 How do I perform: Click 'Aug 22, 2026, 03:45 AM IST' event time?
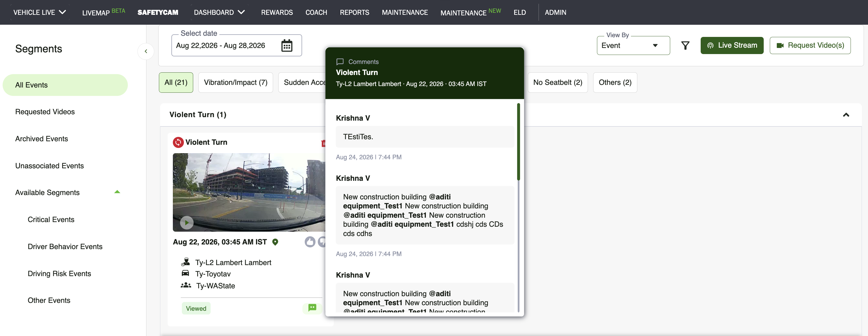pos(220,242)
